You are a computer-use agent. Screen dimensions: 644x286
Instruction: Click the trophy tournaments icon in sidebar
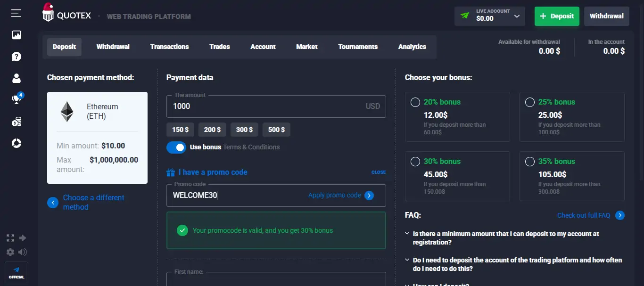click(x=17, y=100)
